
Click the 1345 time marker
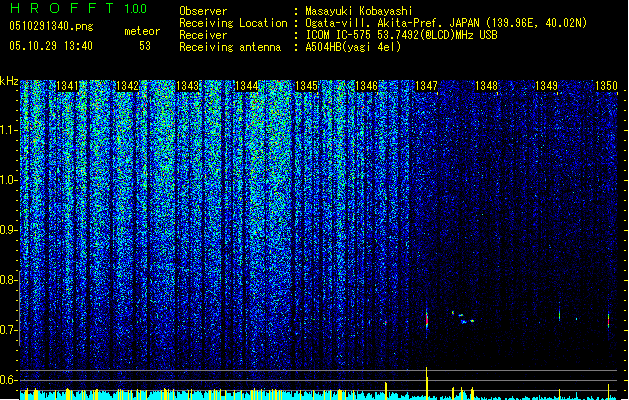[306, 86]
